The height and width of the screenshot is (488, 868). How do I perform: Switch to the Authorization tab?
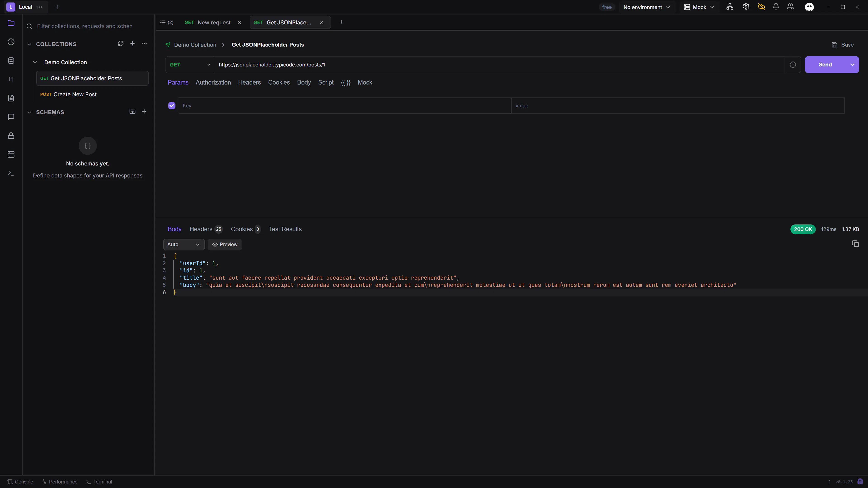[x=213, y=83]
